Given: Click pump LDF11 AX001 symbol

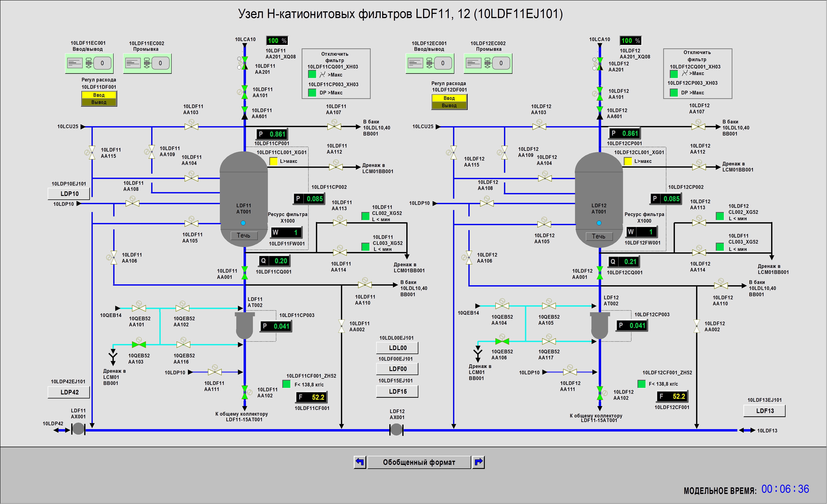Looking at the screenshot, I should 78,429.
